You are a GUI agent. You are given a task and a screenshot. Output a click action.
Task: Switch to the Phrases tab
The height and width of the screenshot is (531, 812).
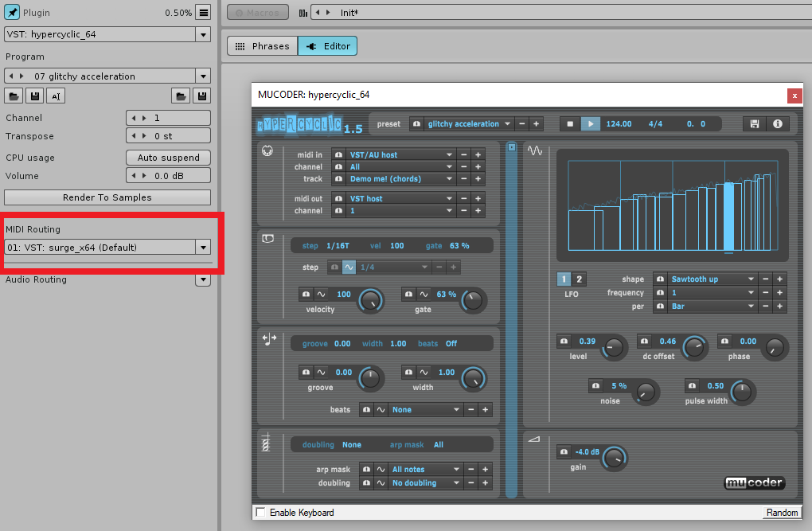(263, 46)
